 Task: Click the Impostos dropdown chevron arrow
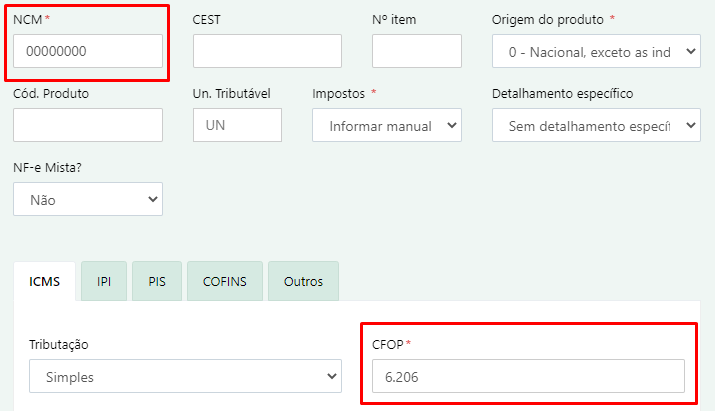coord(452,125)
